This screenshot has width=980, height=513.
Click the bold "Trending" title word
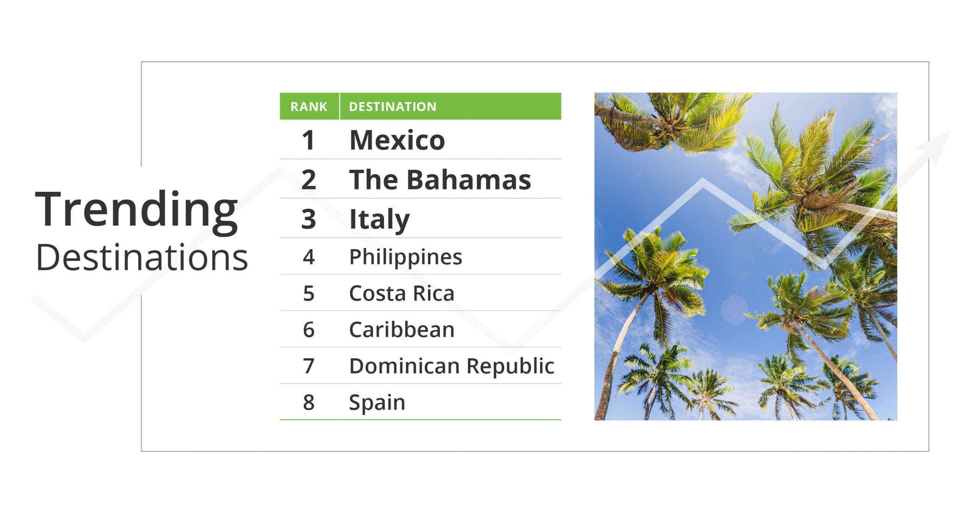[136, 210]
